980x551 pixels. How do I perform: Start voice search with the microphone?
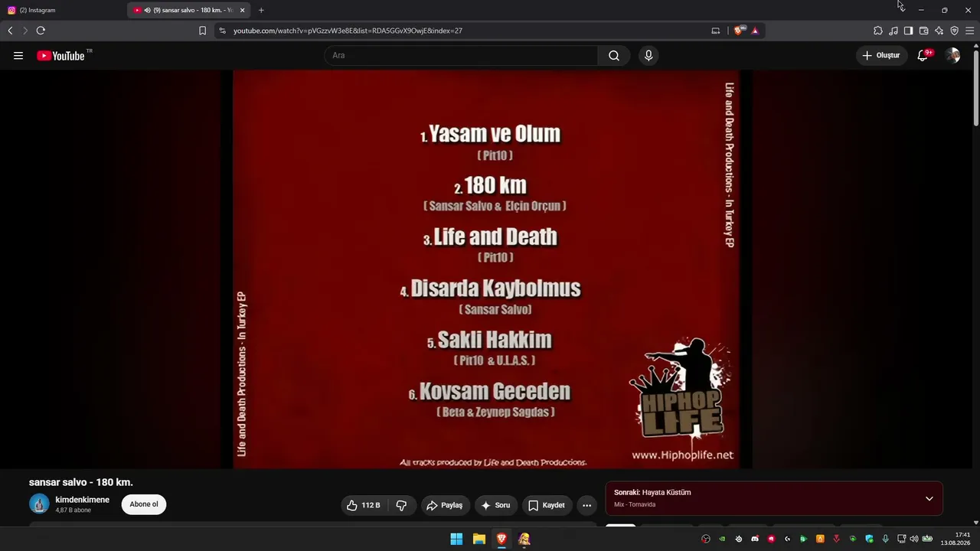[648, 55]
